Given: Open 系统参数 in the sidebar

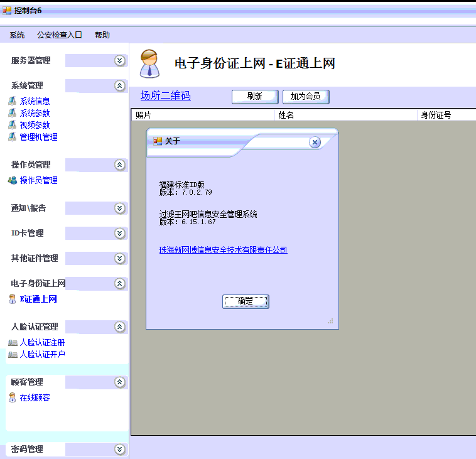Looking at the screenshot, I should (35, 113).
